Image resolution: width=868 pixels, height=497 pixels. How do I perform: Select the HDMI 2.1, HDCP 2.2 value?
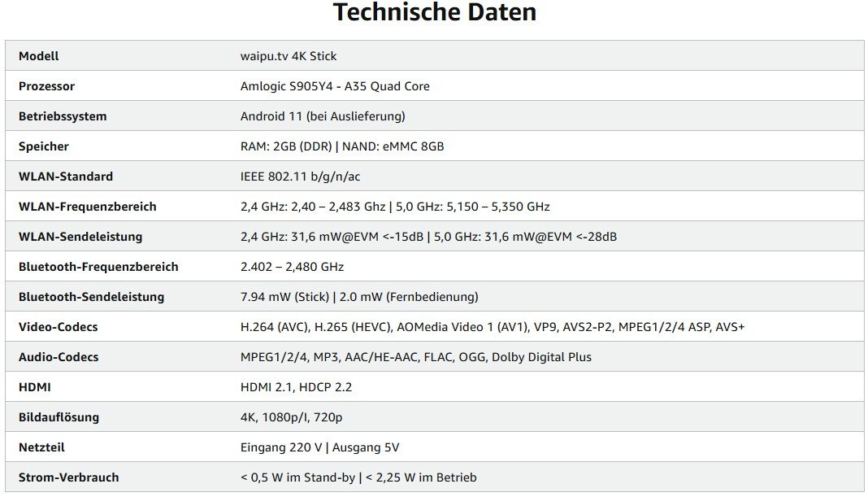[x=296, y=387]
